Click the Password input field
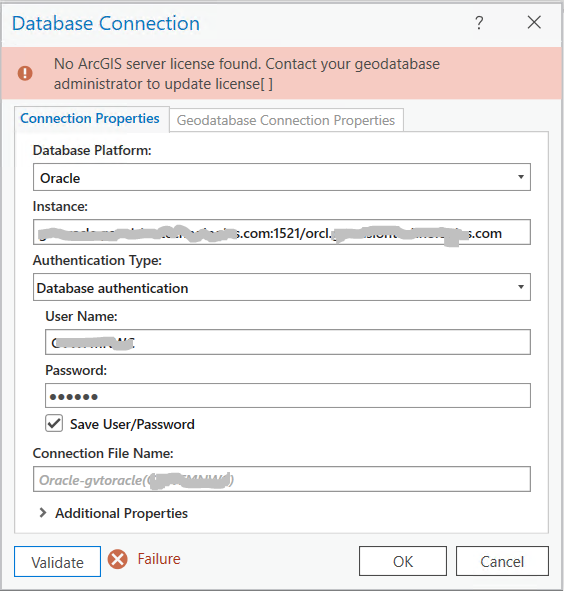This screenshot has height=591, width=564. (288, 396)
